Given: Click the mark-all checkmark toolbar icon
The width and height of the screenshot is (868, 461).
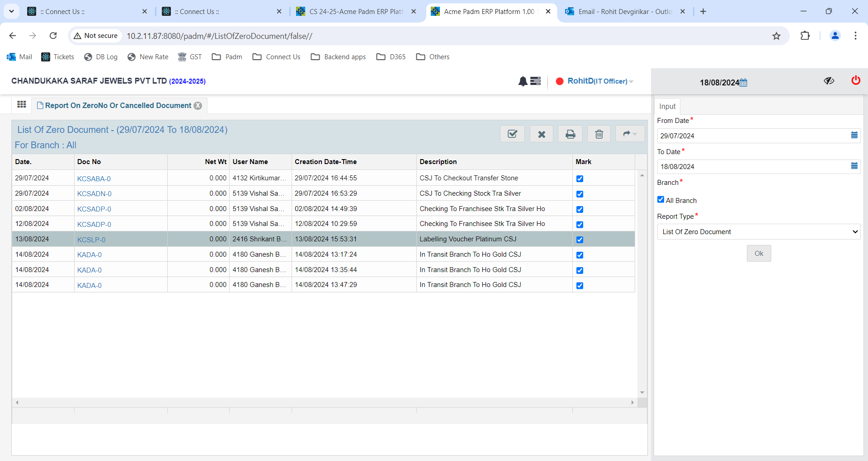Looking at the screenshot, I should pos(512,134).
